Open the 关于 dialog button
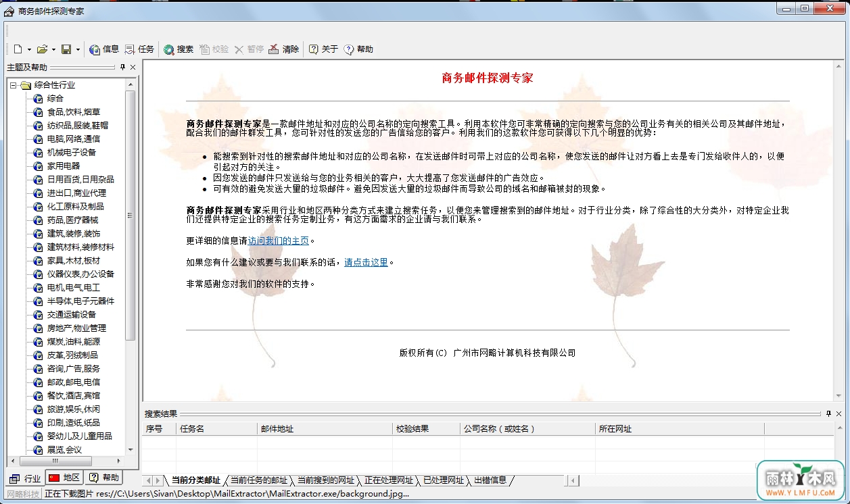 [x=323, y=49]
